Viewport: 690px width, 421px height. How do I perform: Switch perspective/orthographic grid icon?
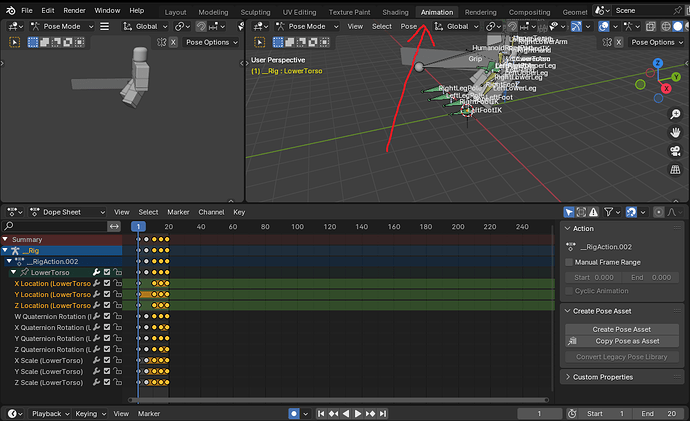coord(675,169)
